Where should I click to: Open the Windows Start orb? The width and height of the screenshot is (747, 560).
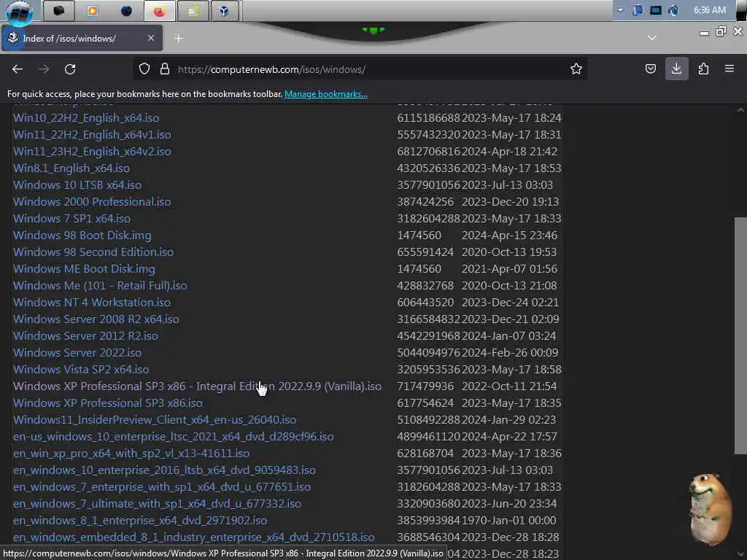pos(19,12)
